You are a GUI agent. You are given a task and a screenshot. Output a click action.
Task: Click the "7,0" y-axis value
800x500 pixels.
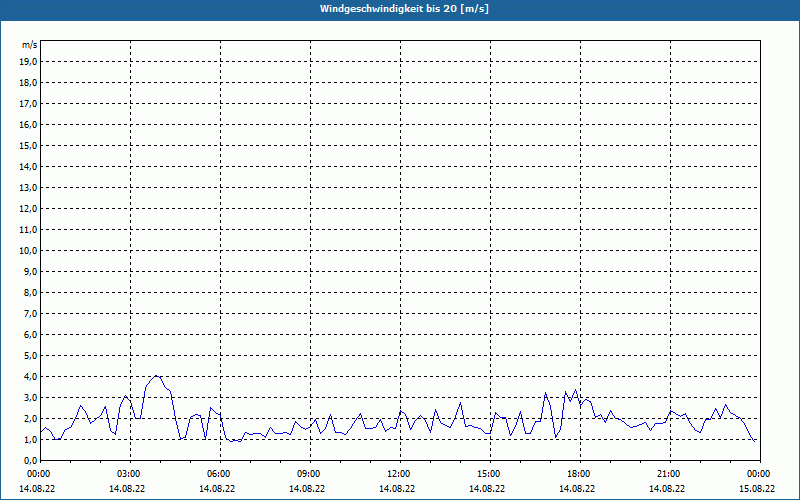[31, 313]
